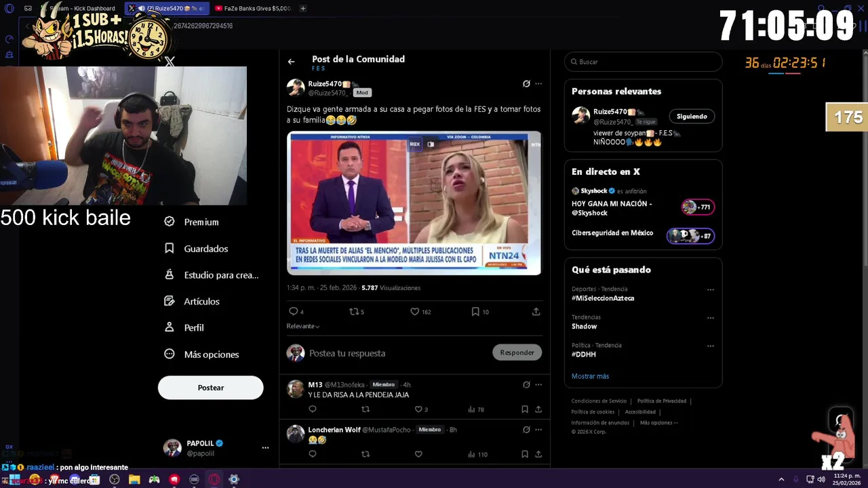Open Settings gear in the taskbar
868x488 pixels.
[234, 479]
